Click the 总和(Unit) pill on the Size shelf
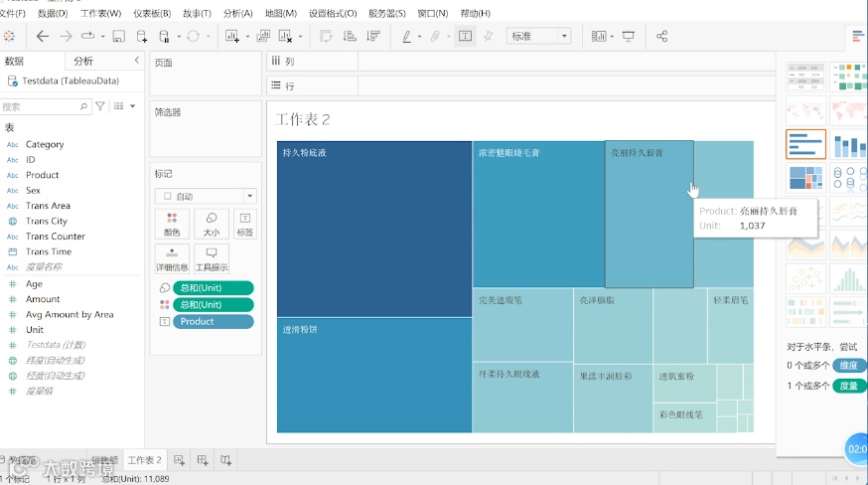 214,287
